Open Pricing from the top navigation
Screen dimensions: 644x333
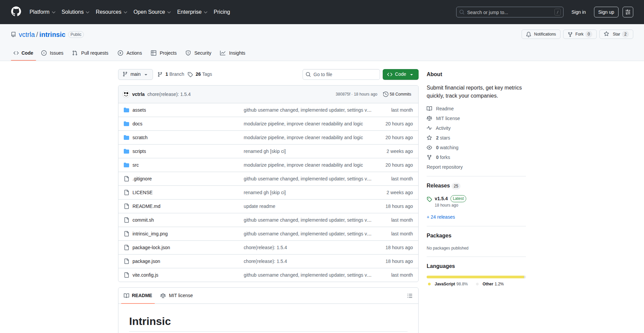[x=222, y=12]
